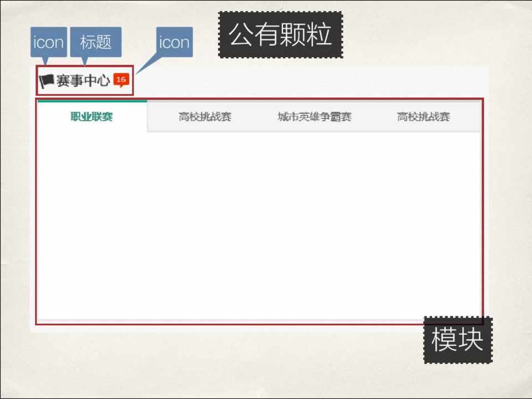The height and width of the screenshot is (399, 532).
Task: Select the 职业联赛 tab
Action: [x=92, y=117]
